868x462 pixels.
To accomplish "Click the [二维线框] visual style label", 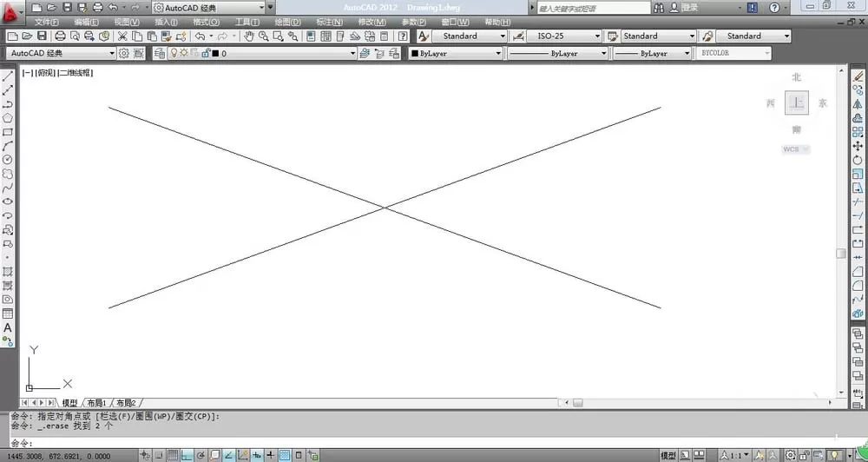I will point(76,73).
